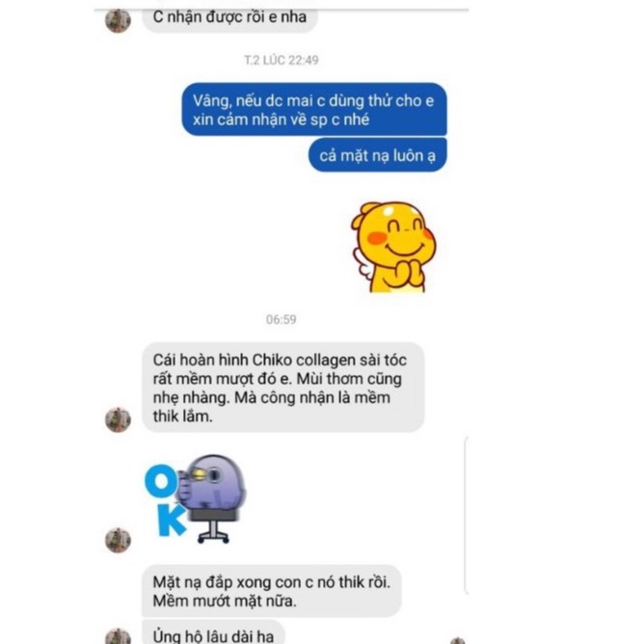
Task: Select the gray message about Chiko collagen
Action: [283, 388]
